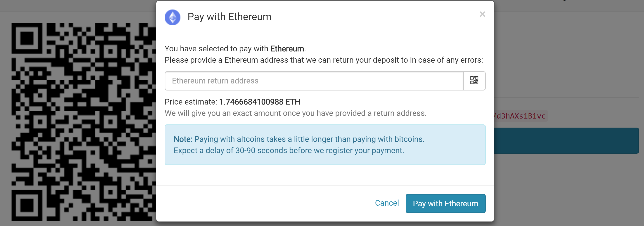
Task: Open the QR scanner beside the address field
Action: 474,81
